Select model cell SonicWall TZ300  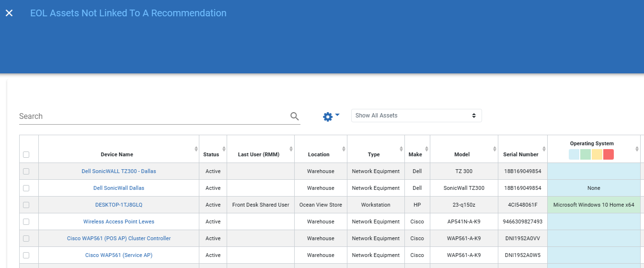point(464,188)
